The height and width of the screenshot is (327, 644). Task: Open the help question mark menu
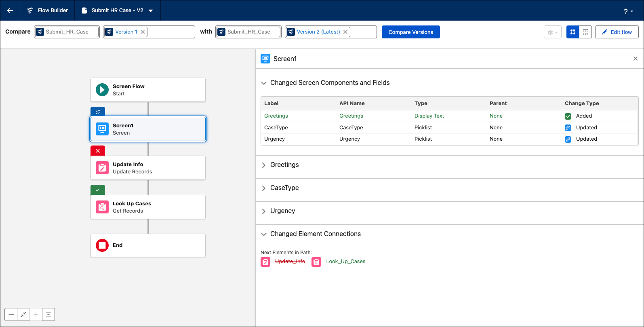click(628, 11)
